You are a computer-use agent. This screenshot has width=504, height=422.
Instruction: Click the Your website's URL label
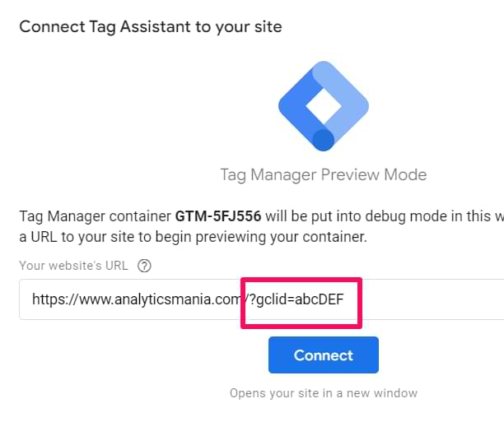[73, 266]
